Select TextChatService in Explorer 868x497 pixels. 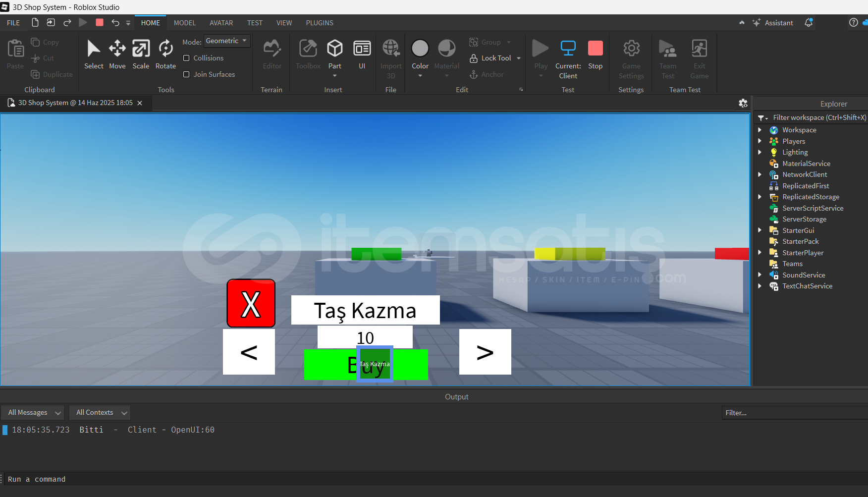[807, 286]
